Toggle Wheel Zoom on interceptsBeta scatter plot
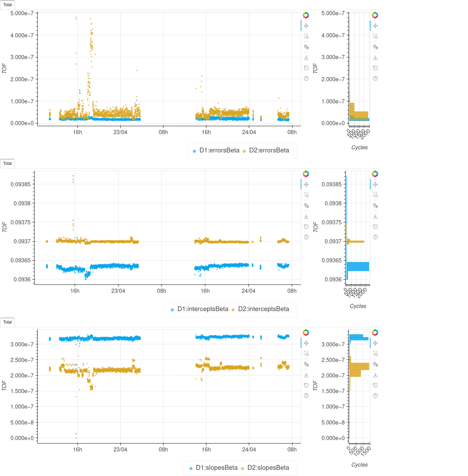This screenshot has height=476, width=468. pos(306,206)
